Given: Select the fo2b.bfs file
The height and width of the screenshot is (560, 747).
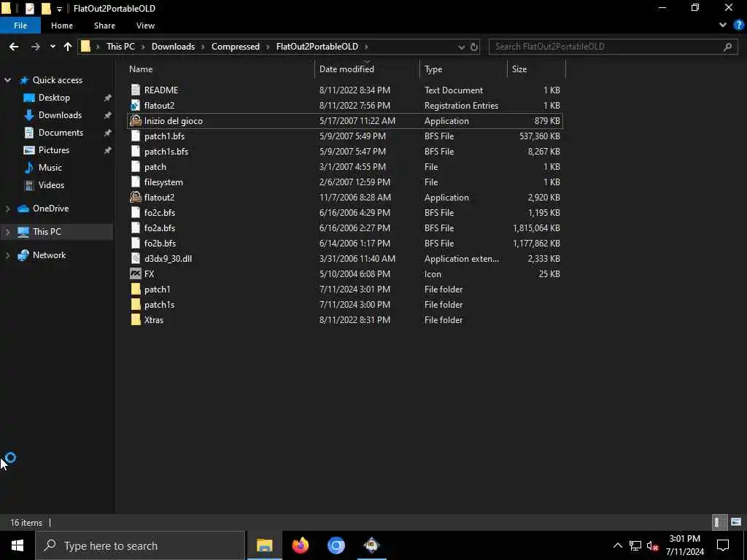Looking at the screenshot, I should tap(160, 243).
